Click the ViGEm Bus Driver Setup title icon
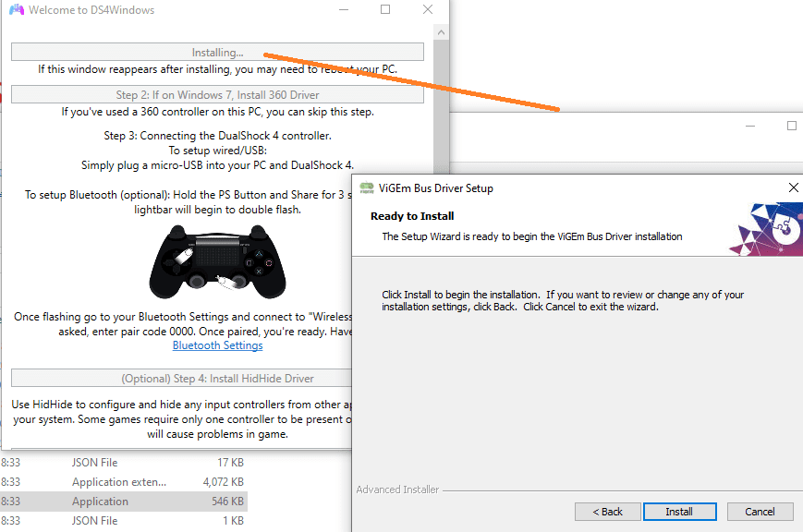803x532 pixels. point(367,187)
